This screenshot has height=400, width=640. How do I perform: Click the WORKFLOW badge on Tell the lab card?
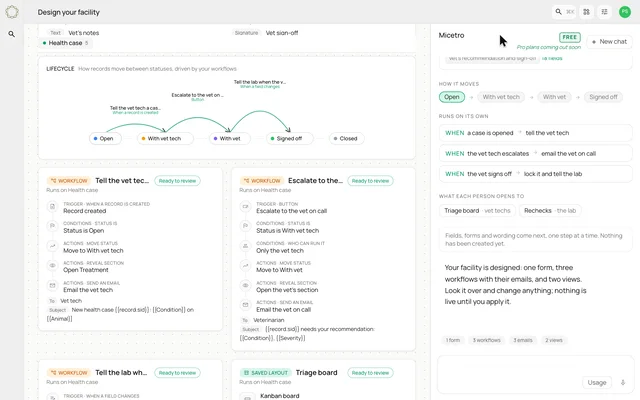click(x=69, y=373)
